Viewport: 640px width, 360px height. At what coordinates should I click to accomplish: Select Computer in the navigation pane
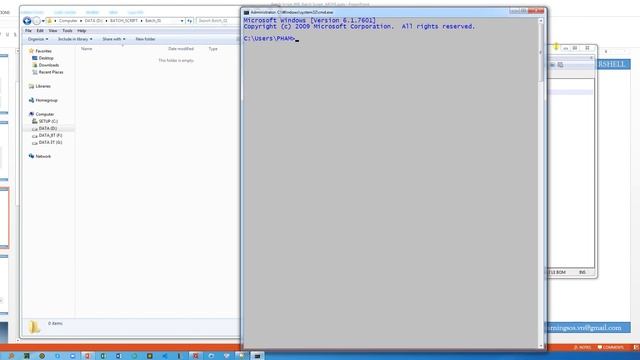pyautogui.click(x=44, y=114)
